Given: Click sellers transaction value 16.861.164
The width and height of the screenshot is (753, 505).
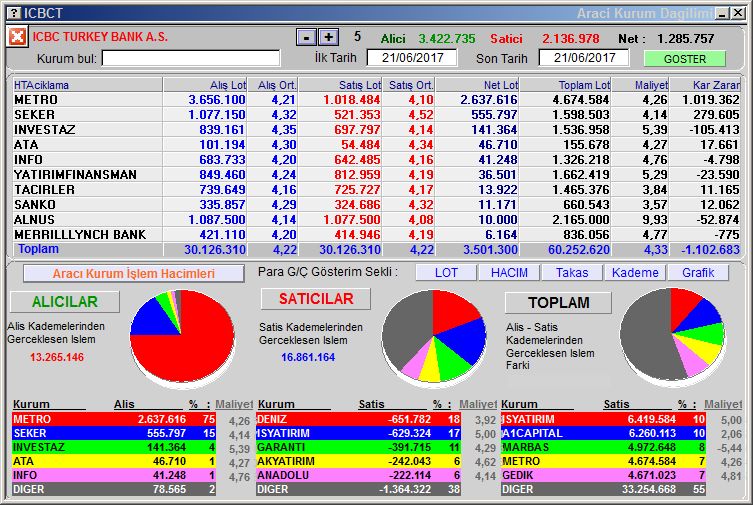Looking at the screenshot, I should tap(308, 357).
